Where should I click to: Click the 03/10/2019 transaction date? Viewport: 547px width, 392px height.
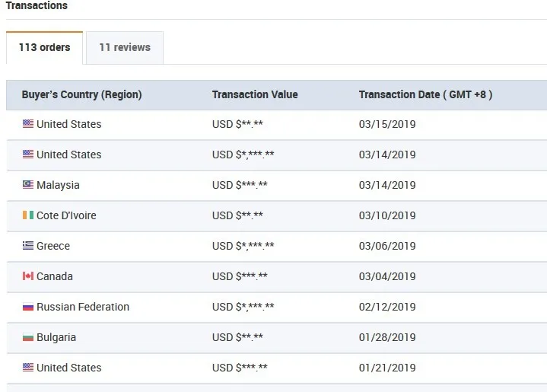coord(387,215)
